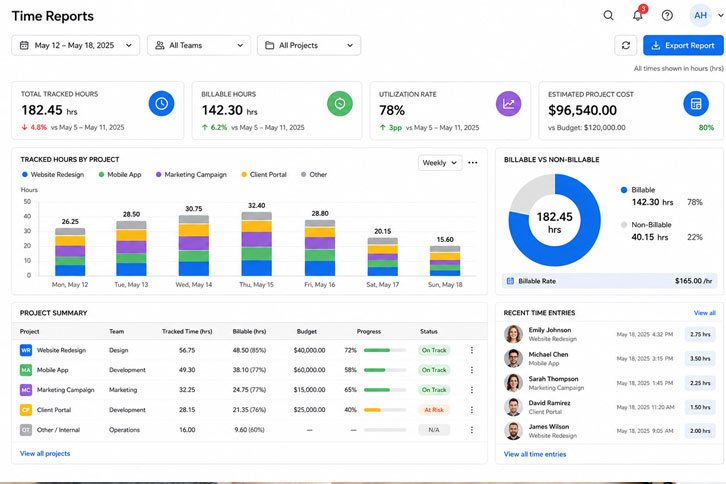Sort by the Tracked Time (hrs) column header
This screenshot has height=484, width=726.
point(187,332)
